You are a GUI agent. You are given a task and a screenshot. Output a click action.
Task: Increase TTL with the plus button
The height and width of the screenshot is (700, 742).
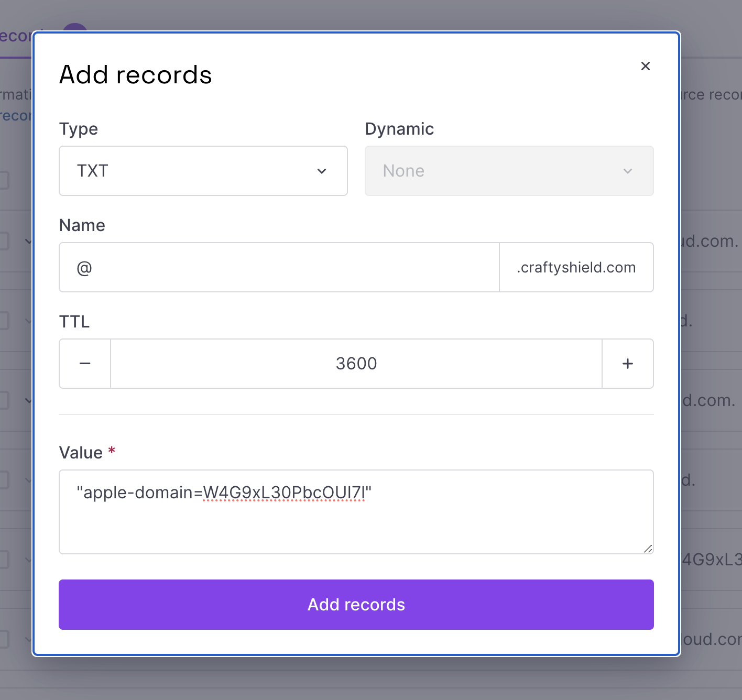[x=627, y=364]
